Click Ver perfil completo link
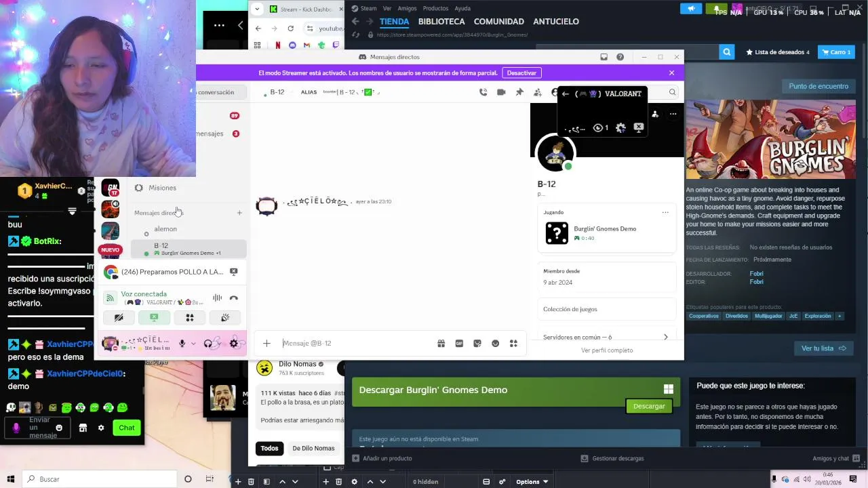The image size is (868, 488). 607,350
